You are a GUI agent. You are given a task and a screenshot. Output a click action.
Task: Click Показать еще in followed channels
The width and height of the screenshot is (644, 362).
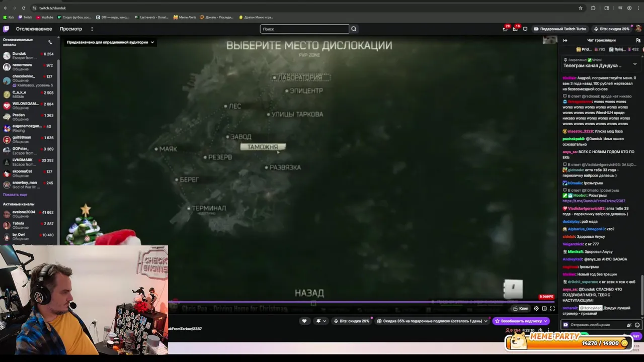point(15,195)
